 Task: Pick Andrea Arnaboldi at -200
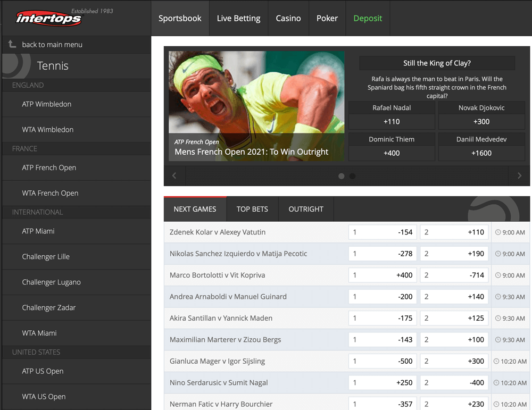383,297
